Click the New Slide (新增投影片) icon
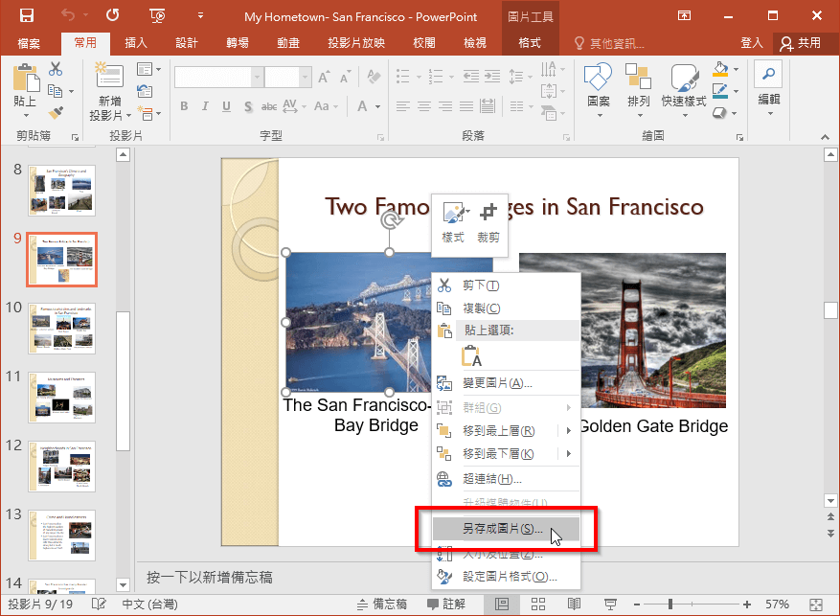This screenshot has width=840, height=616. click(x=109, y=79)
